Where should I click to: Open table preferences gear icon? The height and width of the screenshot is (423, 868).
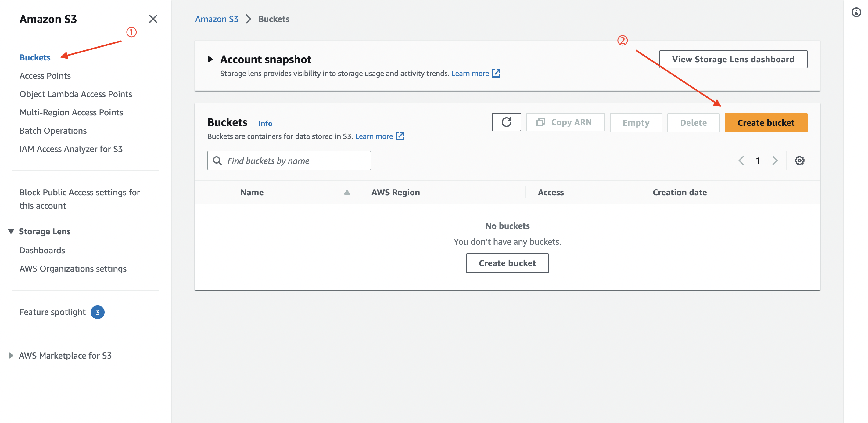799,161
